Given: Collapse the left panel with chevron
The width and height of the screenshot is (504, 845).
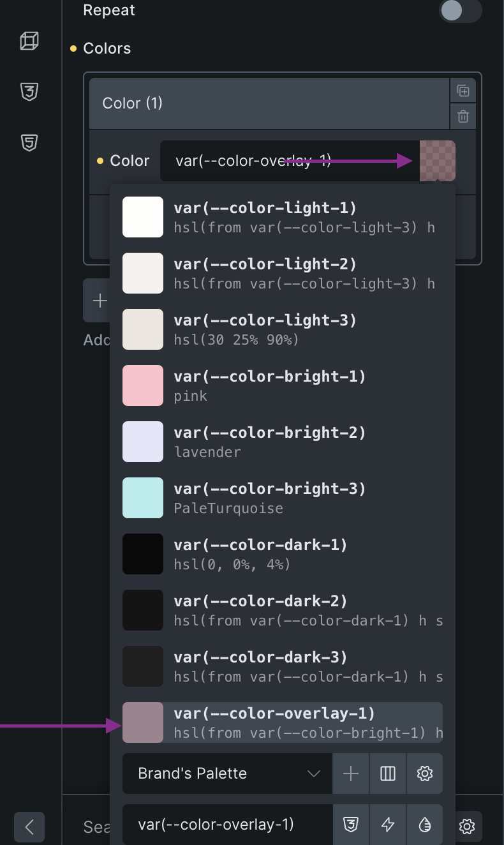Looking at the screenshot, I should point(29,827).
